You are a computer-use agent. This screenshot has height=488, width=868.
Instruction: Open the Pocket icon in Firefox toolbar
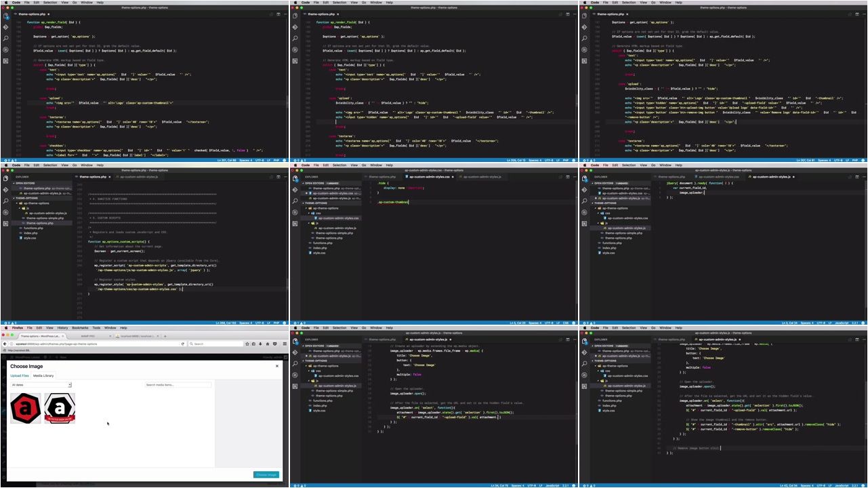point(274,344)
